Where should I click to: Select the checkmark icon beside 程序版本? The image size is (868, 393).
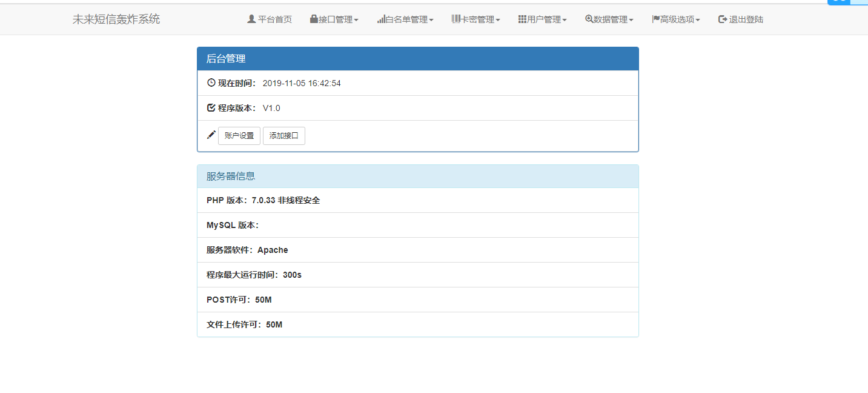pos(210,107)
